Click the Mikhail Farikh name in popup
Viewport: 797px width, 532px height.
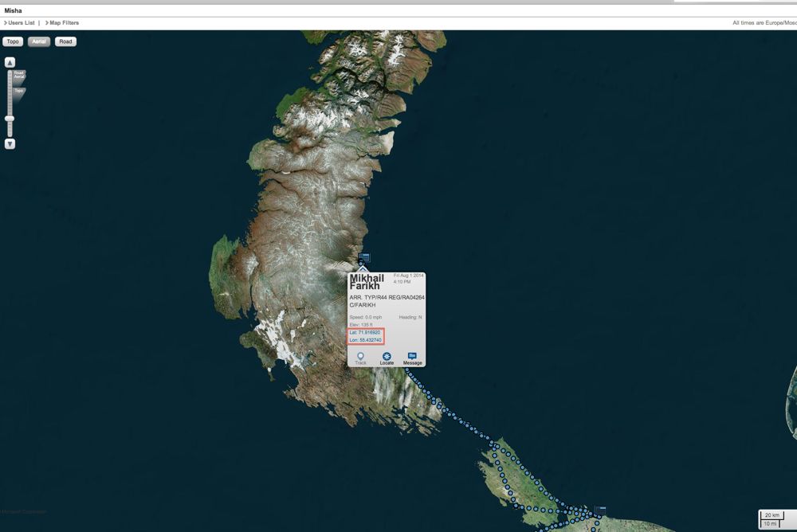[x=367, y=282]
